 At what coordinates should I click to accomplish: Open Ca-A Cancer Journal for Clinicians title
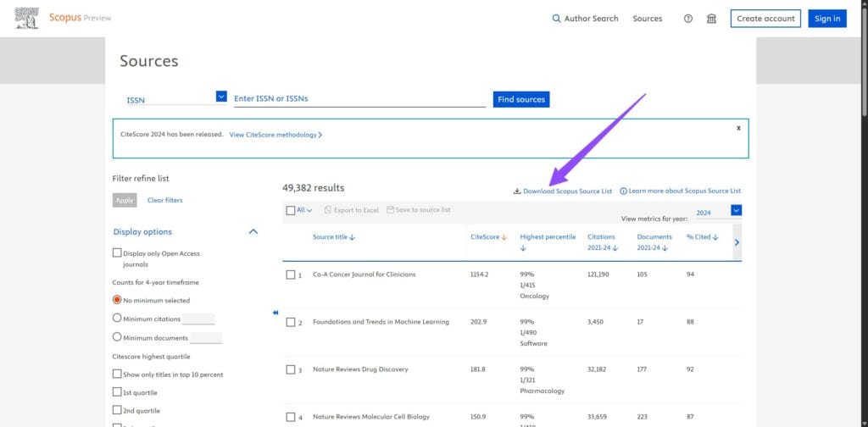364,274
